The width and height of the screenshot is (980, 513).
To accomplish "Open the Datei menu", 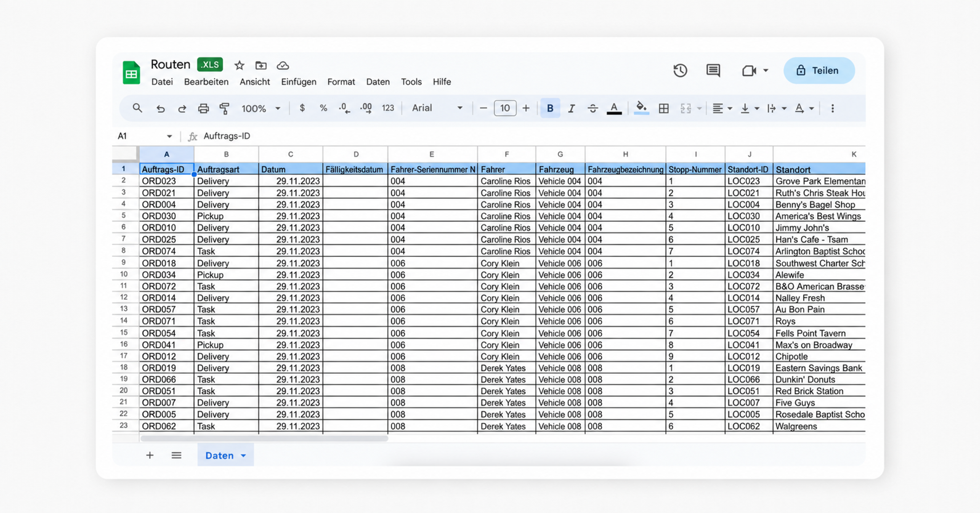I will click(x=162, y=82).
